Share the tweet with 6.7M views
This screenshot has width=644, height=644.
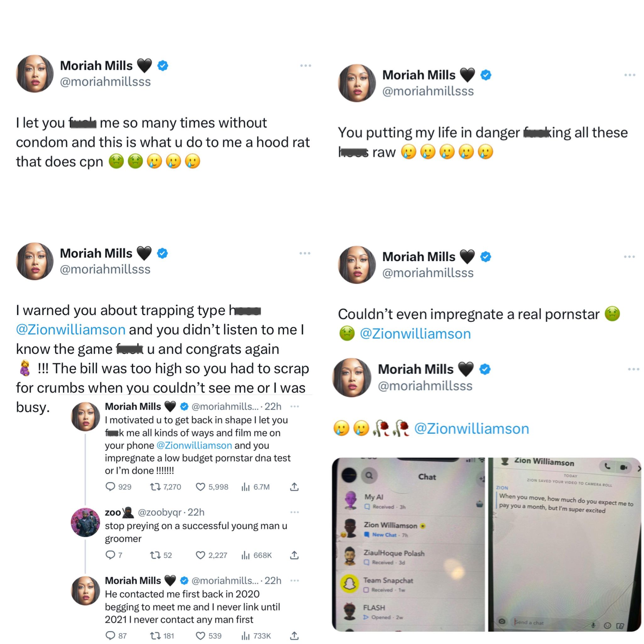[x=294, y=487]
